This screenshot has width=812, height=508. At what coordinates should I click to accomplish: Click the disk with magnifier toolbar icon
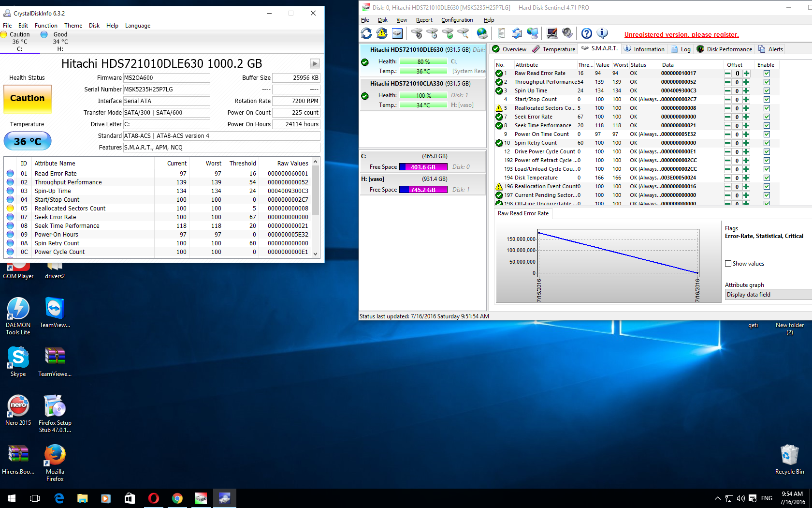(463, 33)
